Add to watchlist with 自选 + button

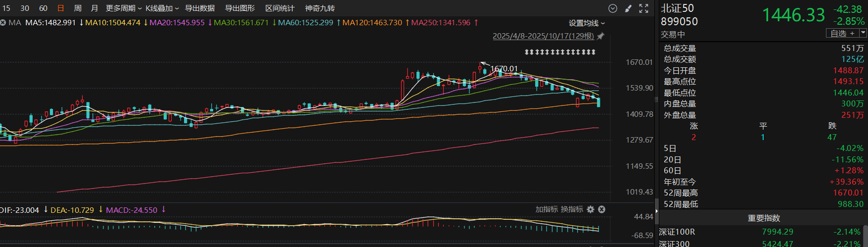click(842, 33)
